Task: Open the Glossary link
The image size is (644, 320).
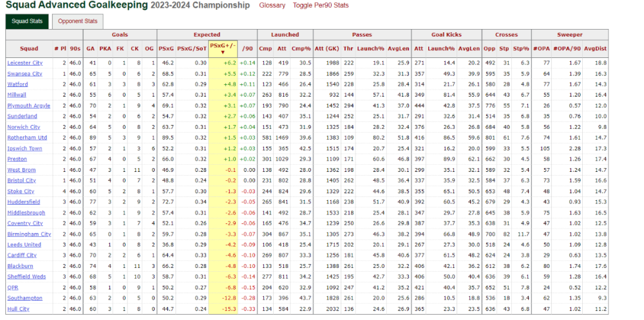Action: click(272, 5)
